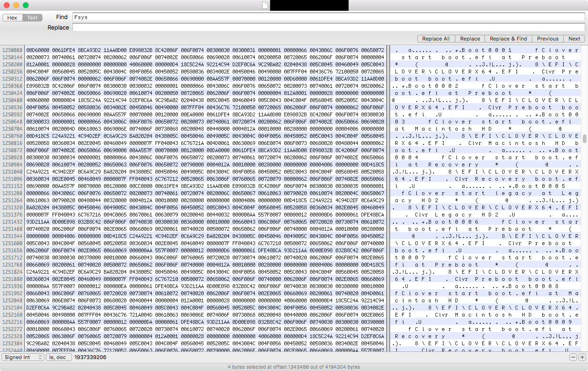
Task: Click line offset 1250368
Action: 12,86
